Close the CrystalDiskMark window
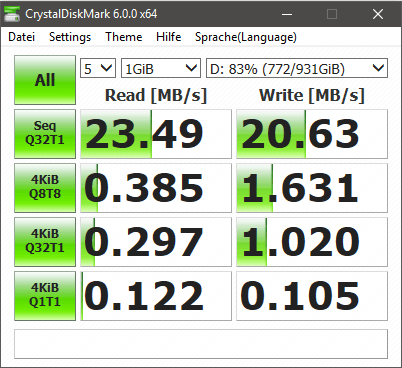The height and width of the screenshot is (368, 402). (x=378, y=14)
